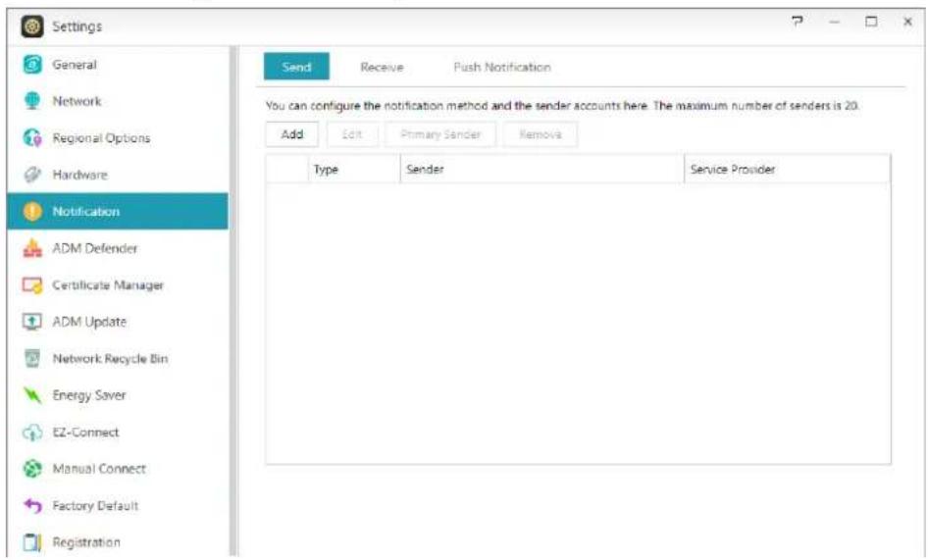Click the Manual Connect icon
The image size is (928, 560).
pos(32,469)
